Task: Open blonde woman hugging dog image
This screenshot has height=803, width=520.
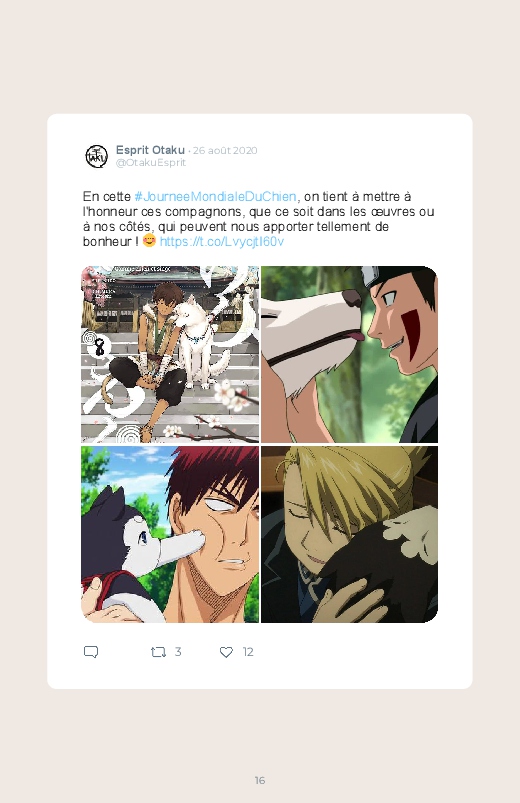Action: [x=349, y=534]
